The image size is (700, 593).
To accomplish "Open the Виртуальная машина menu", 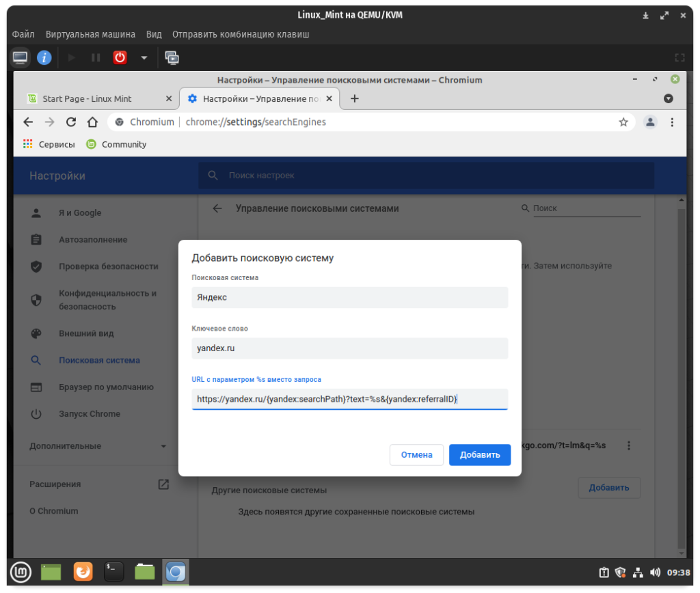I will [90, 34].
